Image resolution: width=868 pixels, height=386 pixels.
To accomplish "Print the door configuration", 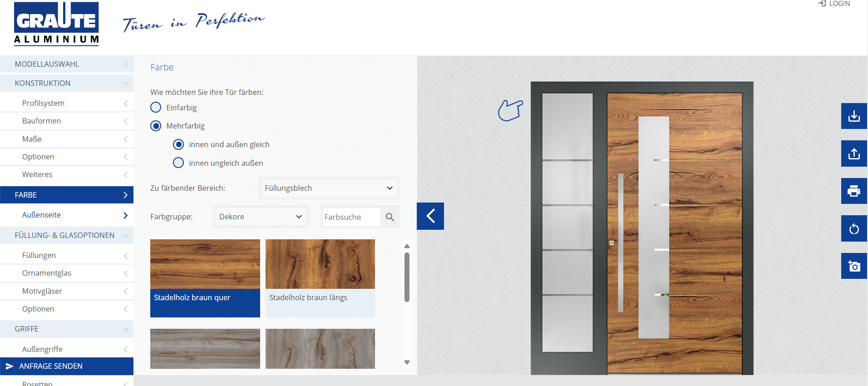I will (x=853, y=191).
